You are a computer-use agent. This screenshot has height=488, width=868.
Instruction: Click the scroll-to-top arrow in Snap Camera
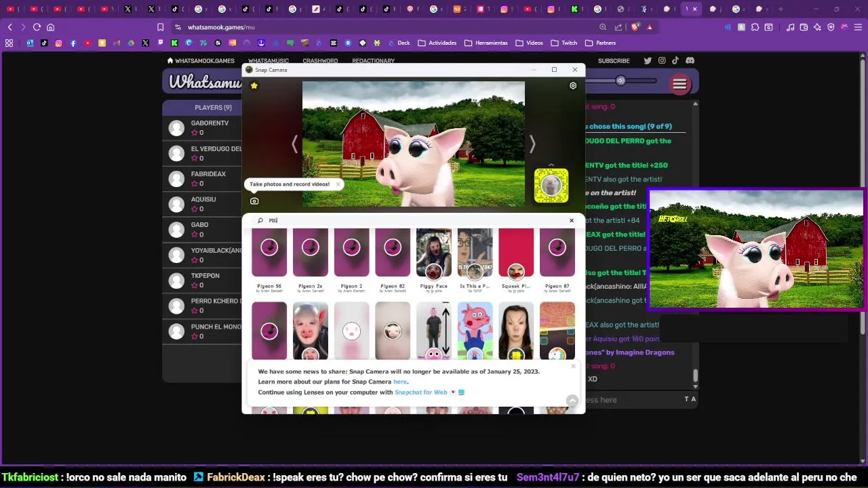click(572, 401)
